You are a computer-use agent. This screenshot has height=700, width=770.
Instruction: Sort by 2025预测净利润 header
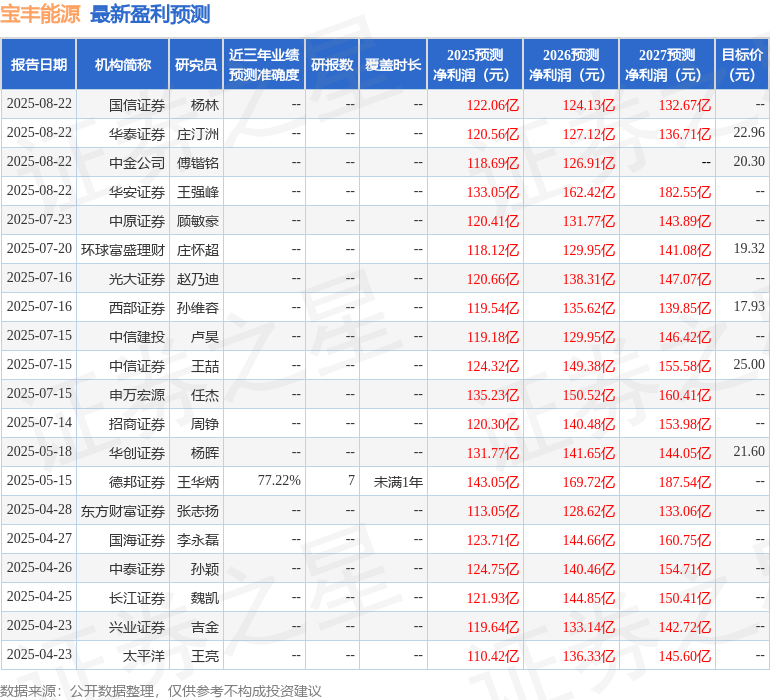tap(475, 65)
